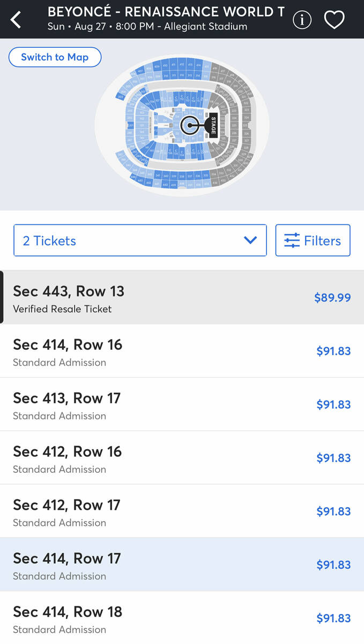Click the $89.99 price

pyautogui.click(x=332, y=298)
